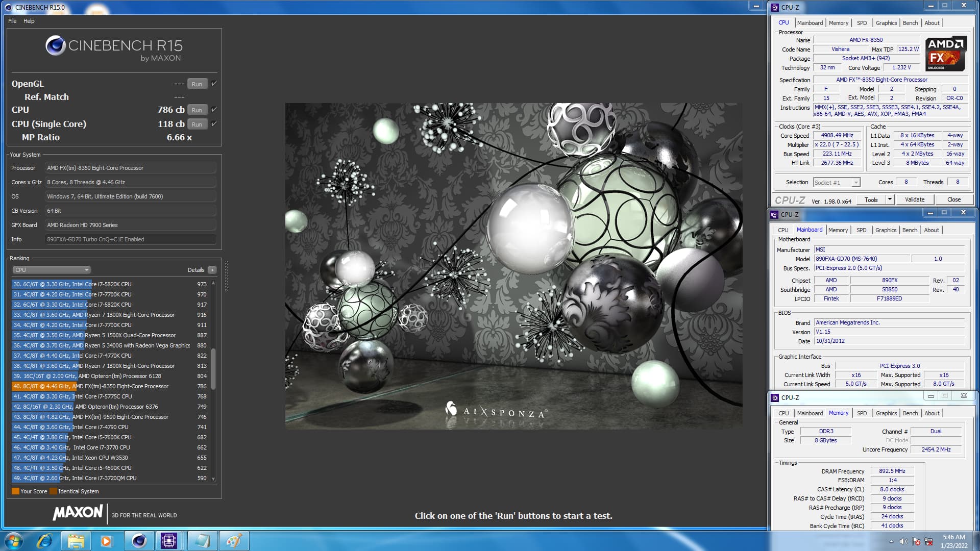
Task: Toggle the CPU (Single Core) test checkmark
Action: coord(214,123)
